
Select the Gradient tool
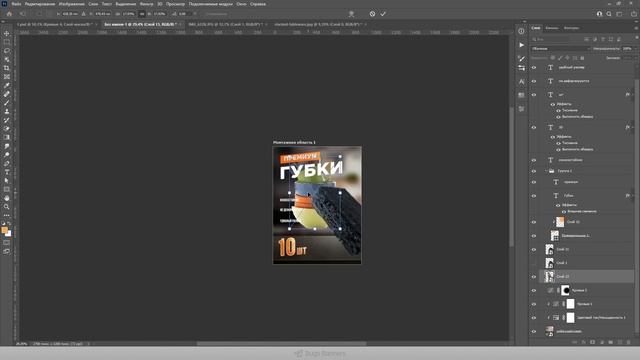coord(7,137)
